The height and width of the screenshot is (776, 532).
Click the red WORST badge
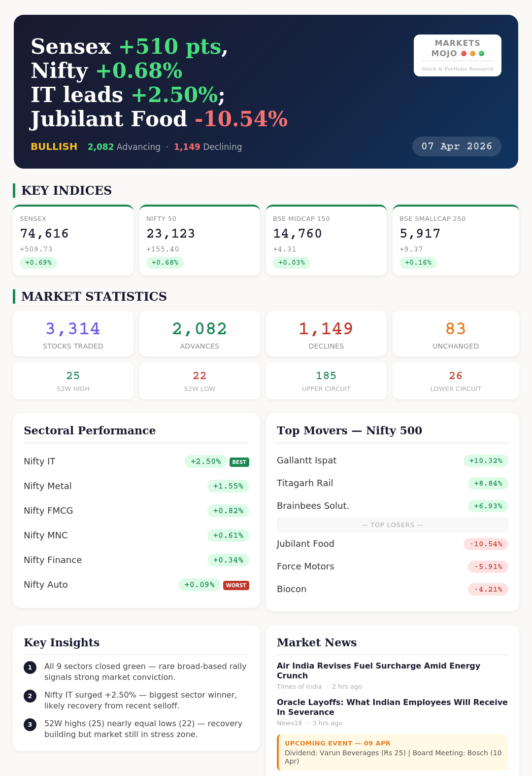(x=236, y=585)
